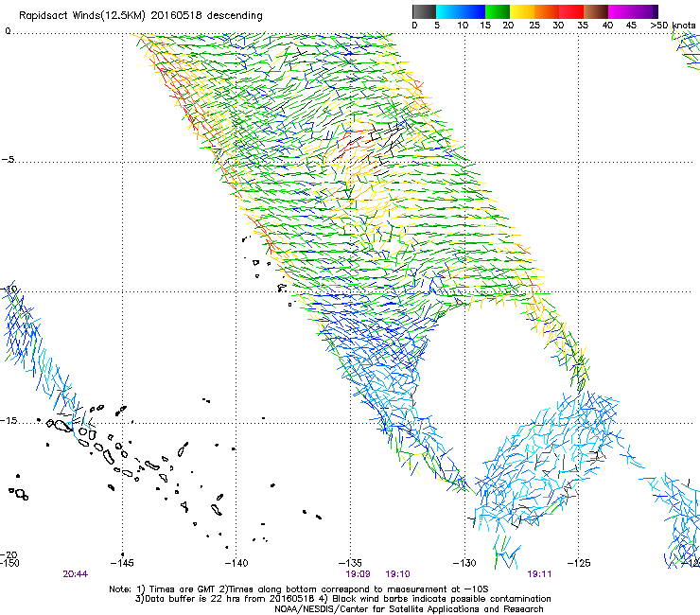
Task: Click the brown 35-40 knots legend segment
Action: click(x=596, y=11)
